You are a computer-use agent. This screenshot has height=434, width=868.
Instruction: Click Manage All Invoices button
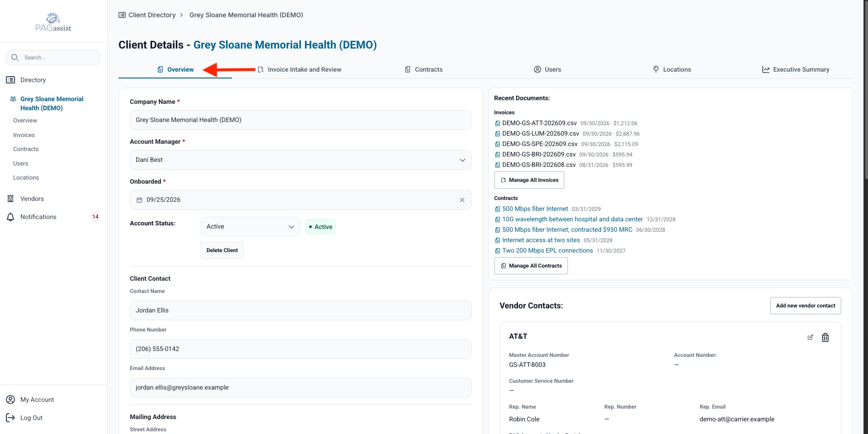pos(529,180)
